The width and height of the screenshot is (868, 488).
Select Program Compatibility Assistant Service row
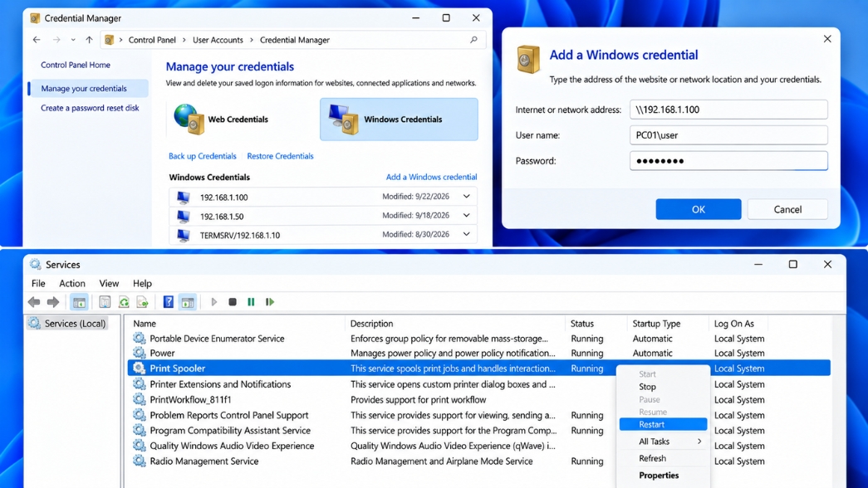tap(478, 430)
